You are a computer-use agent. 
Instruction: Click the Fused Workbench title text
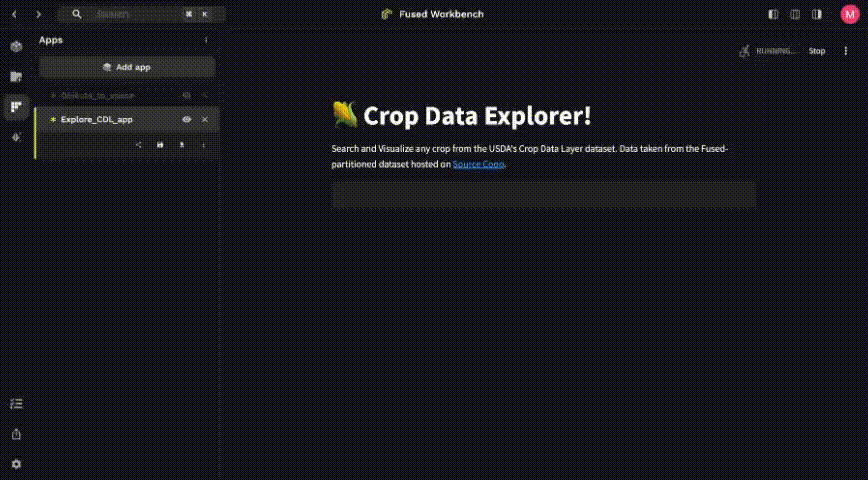click(441, 14)
